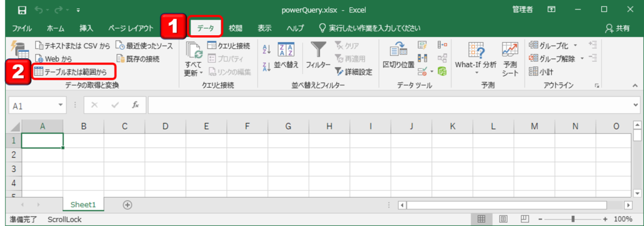644x226 pixels.
Task: Click the 小計 subtotal command
Action: click(541, 72)
